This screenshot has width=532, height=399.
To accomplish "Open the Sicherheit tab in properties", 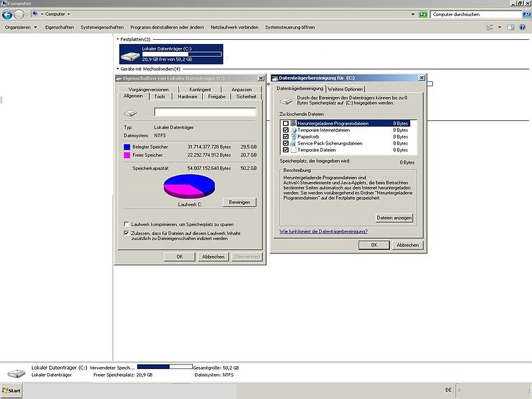I will [246, 96].
